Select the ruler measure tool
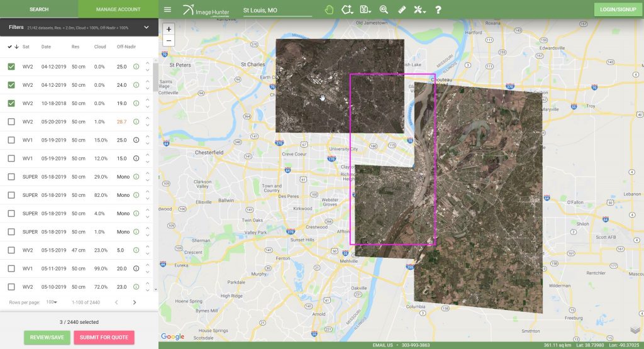Screen dimensions: 644x349 tap(402, 9)
